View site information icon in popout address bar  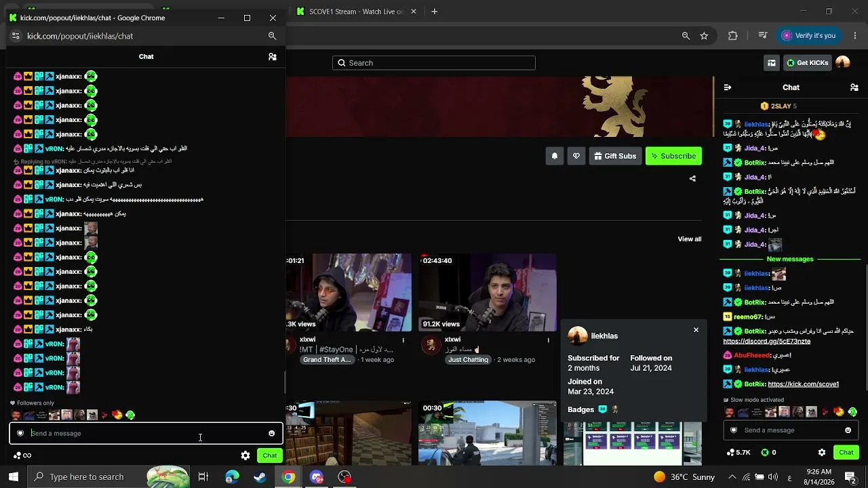[16, 36]
